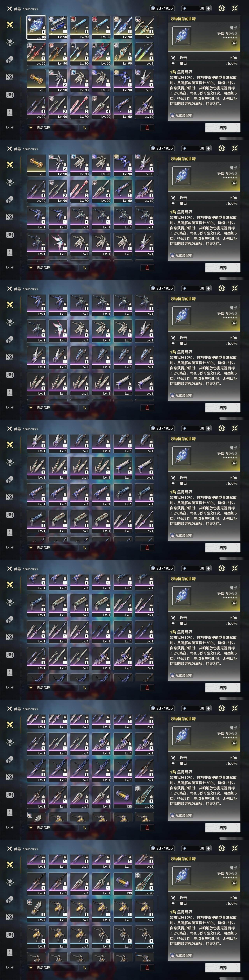Click the trash delete icon in topmost screenshot
The width and height of the screenshot is (249, 980).
(147, 127)
